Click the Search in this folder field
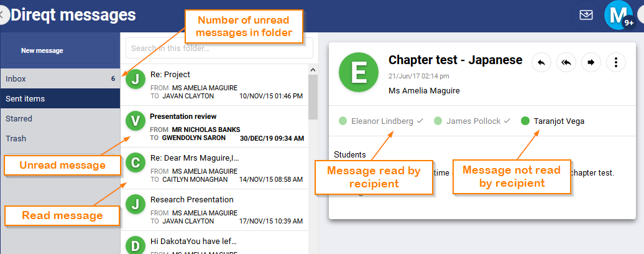 219,48
